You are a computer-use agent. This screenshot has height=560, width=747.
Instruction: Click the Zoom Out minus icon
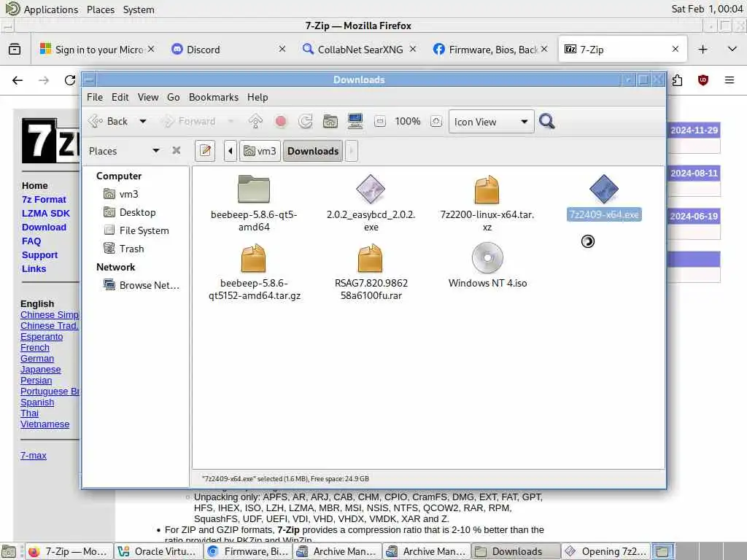379,122
